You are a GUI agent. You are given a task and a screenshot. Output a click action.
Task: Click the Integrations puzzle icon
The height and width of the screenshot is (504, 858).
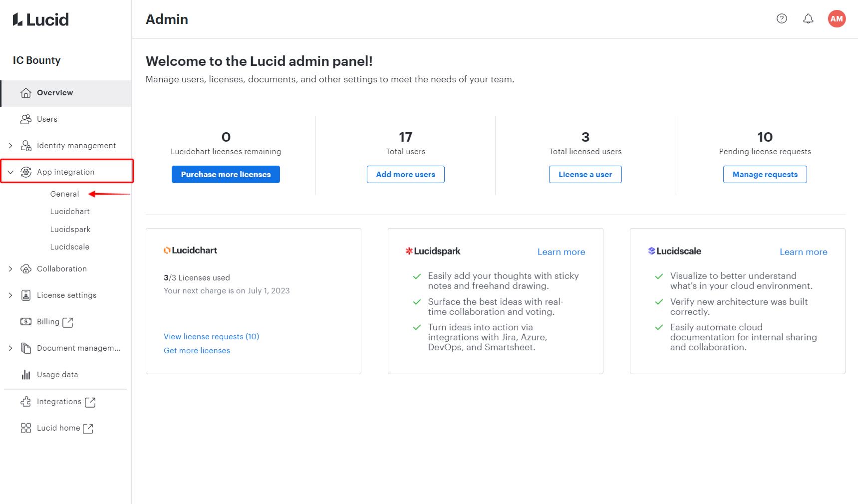tap(26, 402)
